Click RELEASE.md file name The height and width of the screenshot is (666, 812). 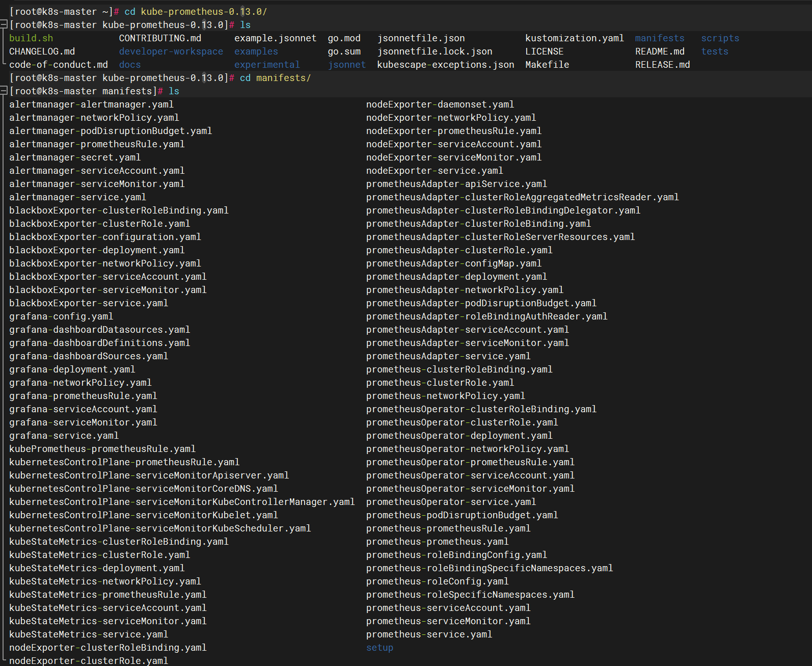(662, 65)
